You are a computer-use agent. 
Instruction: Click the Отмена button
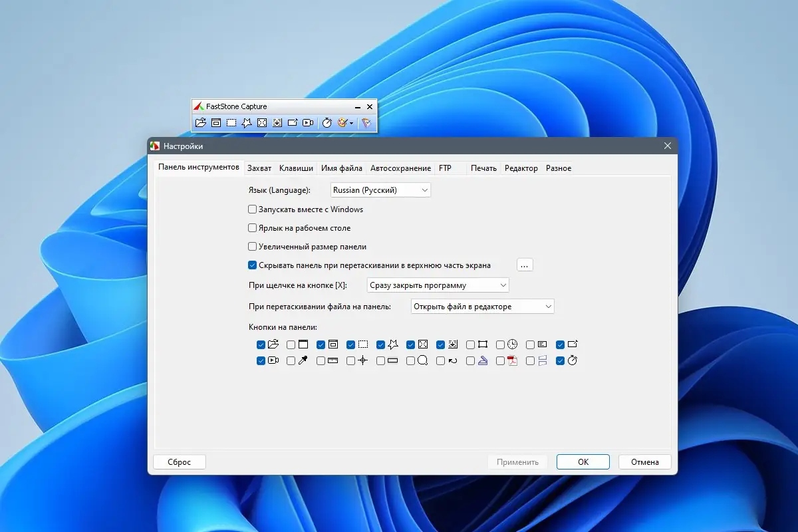pos(644,462)
